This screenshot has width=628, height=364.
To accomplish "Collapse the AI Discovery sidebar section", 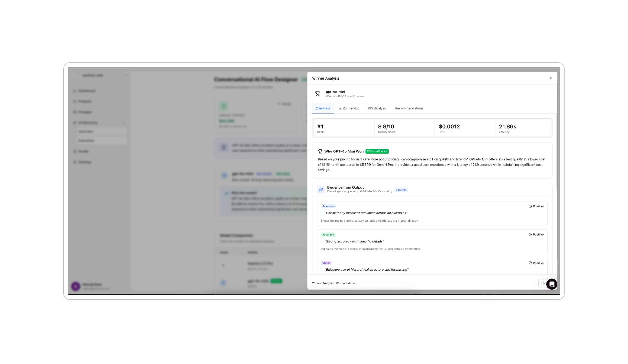I will 123,122.
